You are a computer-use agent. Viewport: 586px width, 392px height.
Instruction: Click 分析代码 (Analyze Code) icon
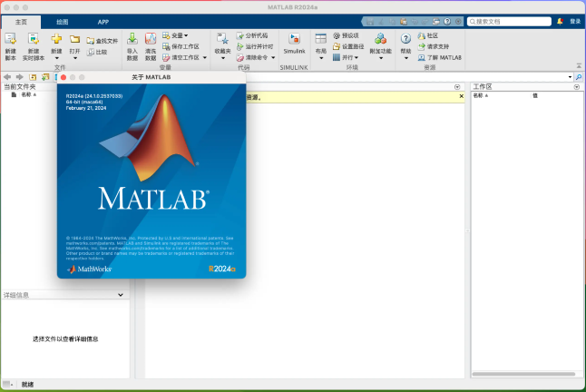click(240, 35)
